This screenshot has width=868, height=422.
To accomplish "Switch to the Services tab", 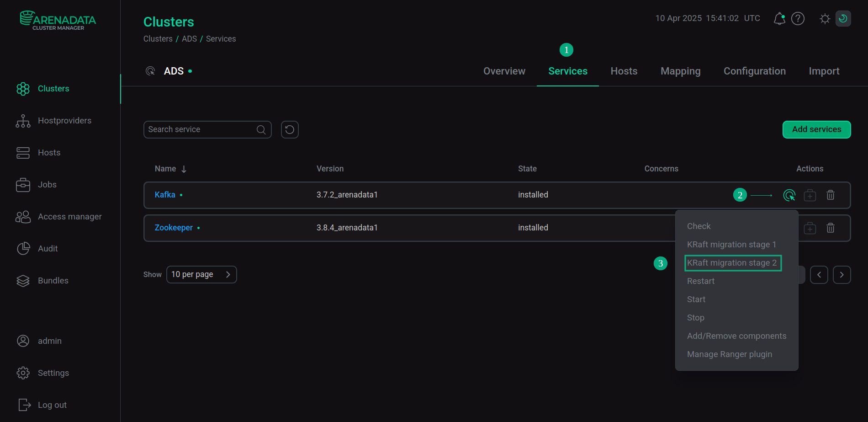I will 568,71.
